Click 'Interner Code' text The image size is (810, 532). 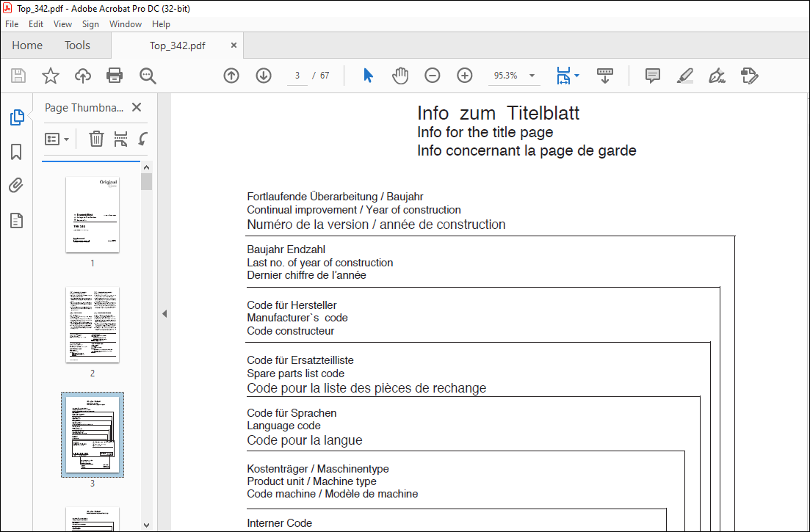(x=280, y=522)
